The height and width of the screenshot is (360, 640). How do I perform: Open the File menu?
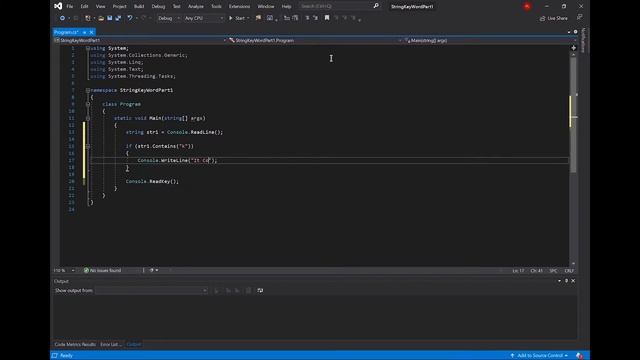[x=70, y=7]
